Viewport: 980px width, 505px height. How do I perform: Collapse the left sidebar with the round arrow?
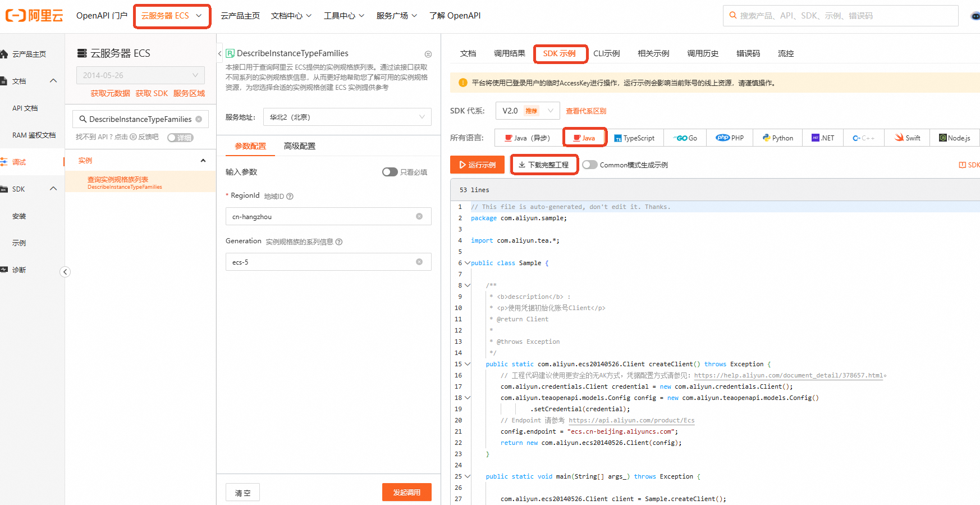[x=65, y=272]
